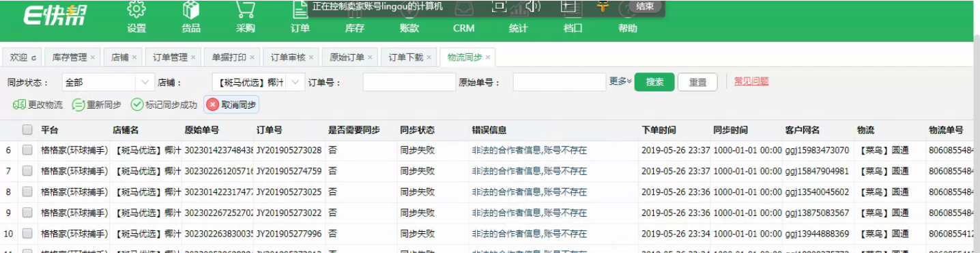Close the 订单审核 tab
Screen dimensions: 980x253
coord(311,57)
